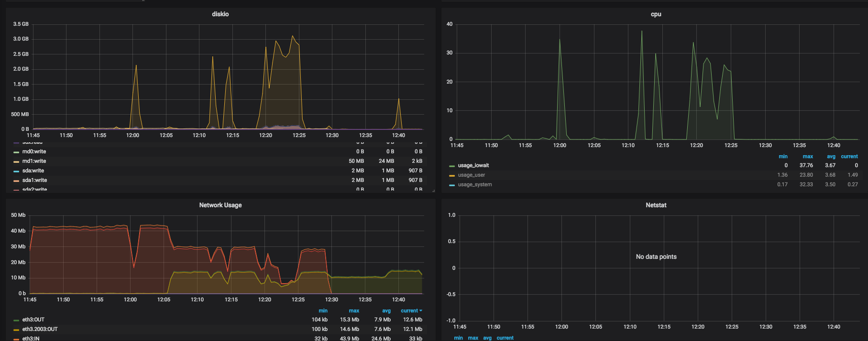The width and height of the screenshot is (868, 341).
Task: Open the cpu panel title menu
Action: click(656, 14)
